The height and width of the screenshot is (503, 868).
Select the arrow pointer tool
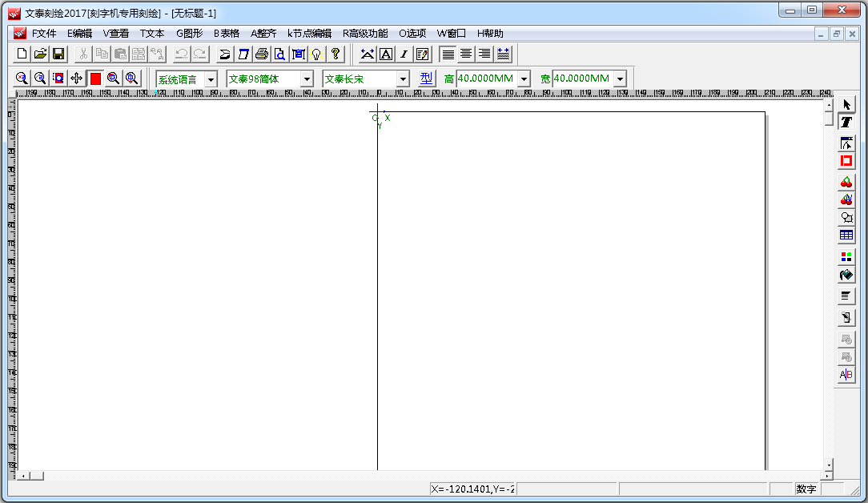click(x=846, y=105)
